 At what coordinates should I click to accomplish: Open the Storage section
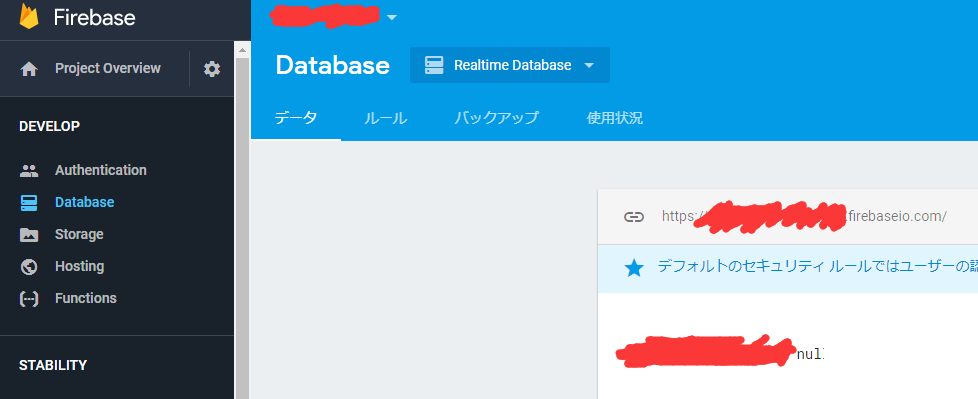[x=79, y=234]
